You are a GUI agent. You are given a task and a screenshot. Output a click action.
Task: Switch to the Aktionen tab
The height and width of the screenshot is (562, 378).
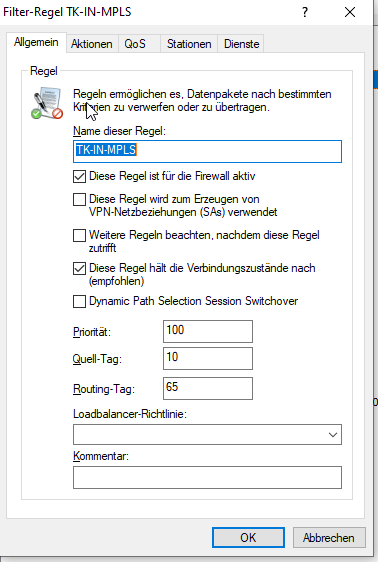pyautogui.click(x=92, y=44)
